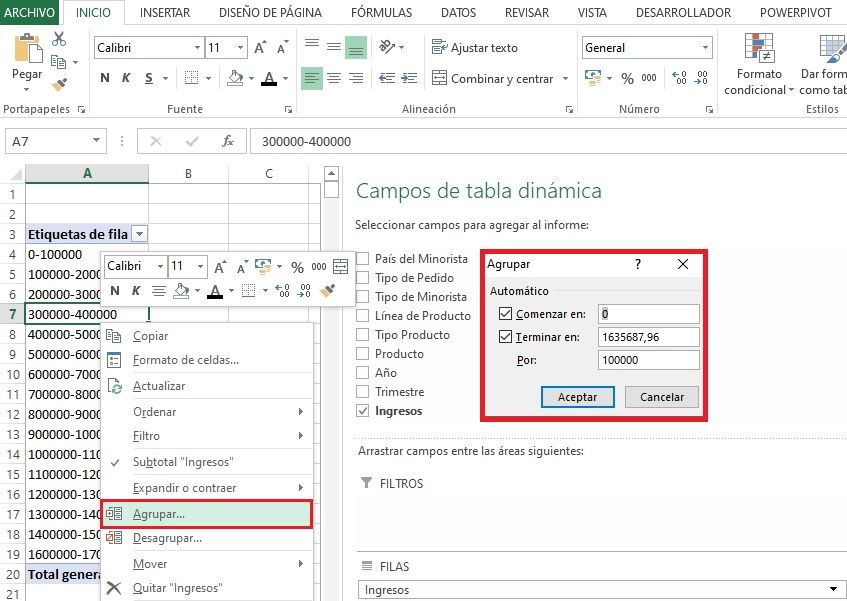Screen dimensions: 847x601
Task: Click the Por value input field
Action: click(648, 360)
